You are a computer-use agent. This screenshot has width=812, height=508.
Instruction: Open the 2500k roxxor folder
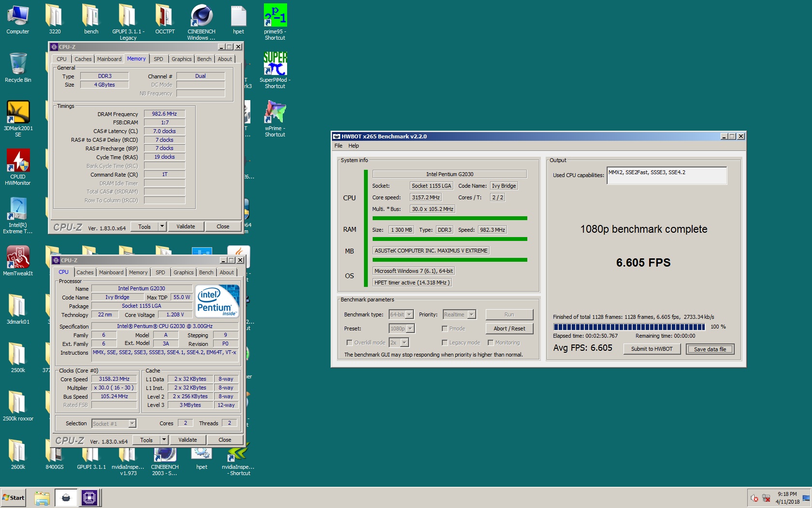click(x=18, y=406)
